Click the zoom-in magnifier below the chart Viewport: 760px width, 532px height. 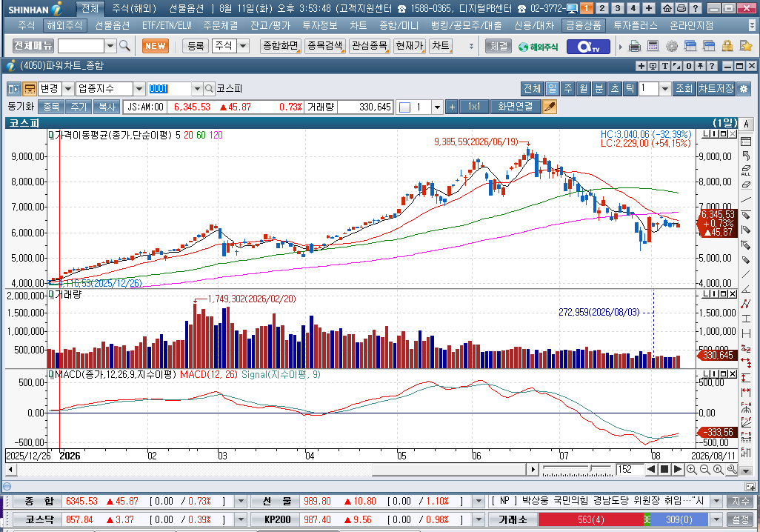tap(692, 470)
